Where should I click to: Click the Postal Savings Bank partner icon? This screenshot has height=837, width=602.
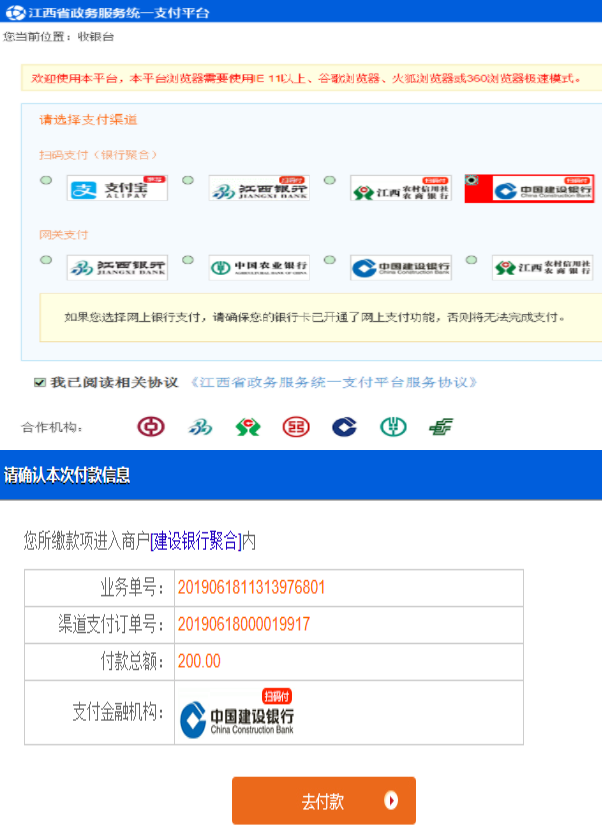pos(441,427)
